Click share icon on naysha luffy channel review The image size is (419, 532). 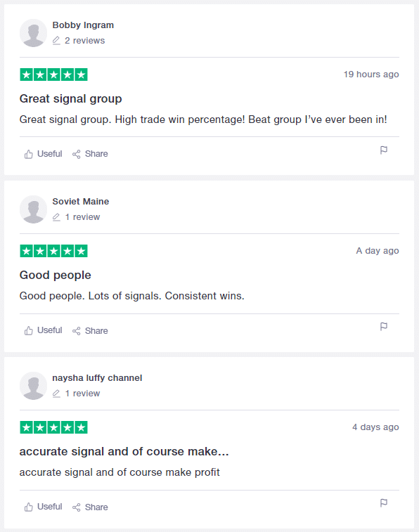click(77, 507)
